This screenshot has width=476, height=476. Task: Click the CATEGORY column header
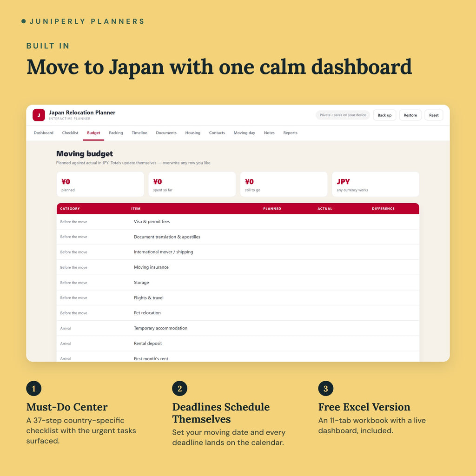[x=70, y=209]
